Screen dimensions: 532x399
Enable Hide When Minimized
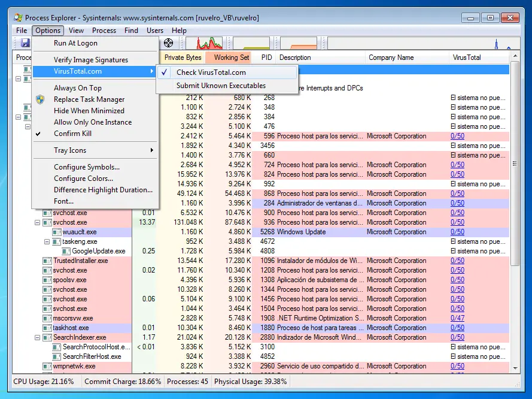tap(95, 111)
